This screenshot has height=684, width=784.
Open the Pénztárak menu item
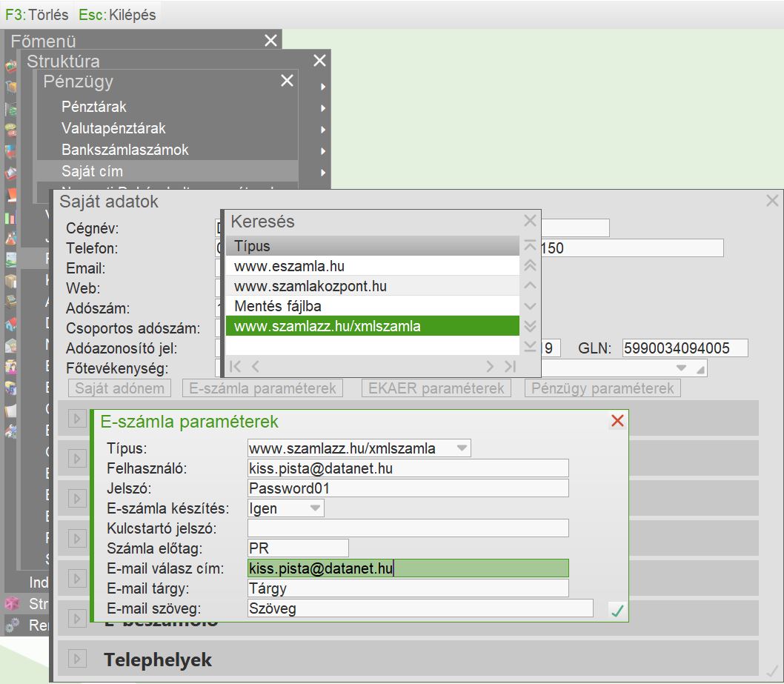click(94, 107)
